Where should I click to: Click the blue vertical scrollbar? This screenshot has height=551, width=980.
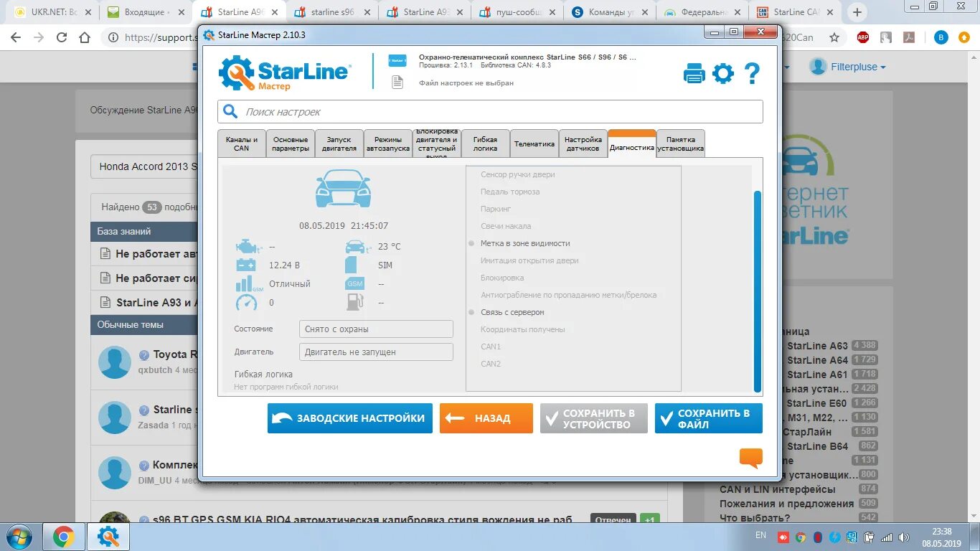[x=758, y=291]
